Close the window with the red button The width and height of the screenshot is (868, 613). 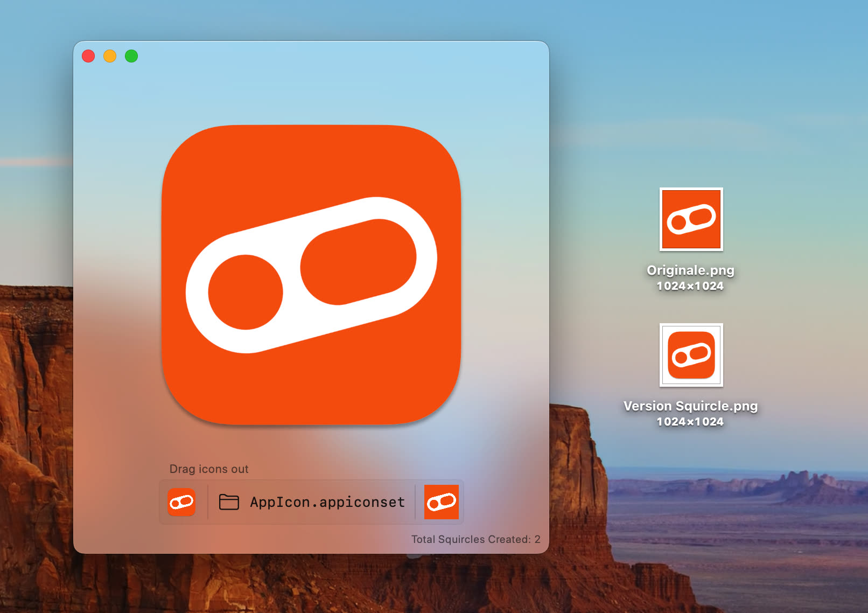[88, 56]
